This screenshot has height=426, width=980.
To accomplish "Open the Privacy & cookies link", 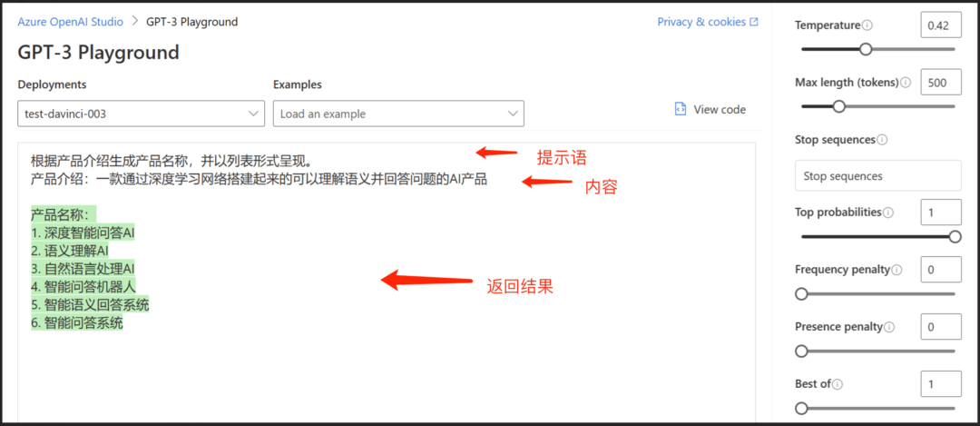I will pyautogui.click(x=708, y=22).
